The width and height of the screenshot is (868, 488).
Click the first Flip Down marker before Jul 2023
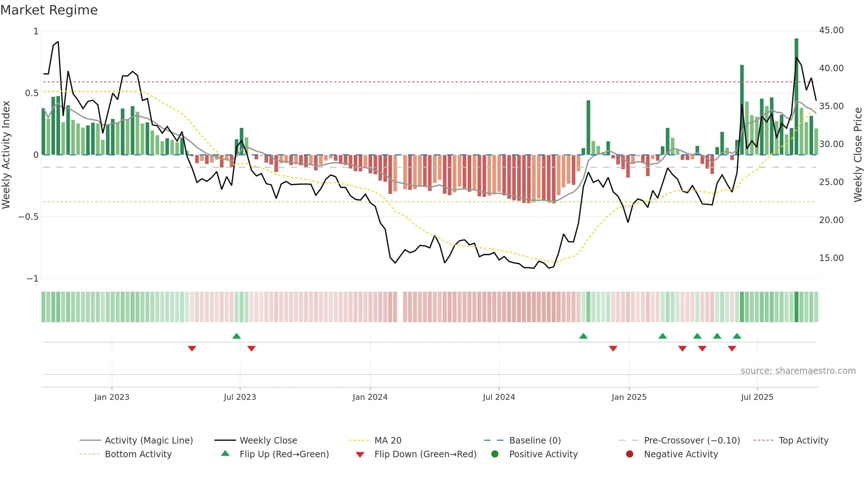coord(192,348)
